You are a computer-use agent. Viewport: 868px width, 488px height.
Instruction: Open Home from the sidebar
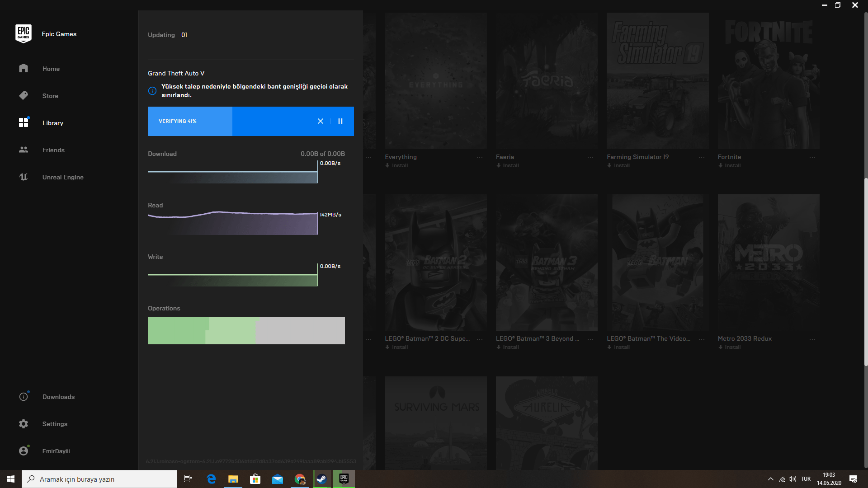(x=51, y=69)
